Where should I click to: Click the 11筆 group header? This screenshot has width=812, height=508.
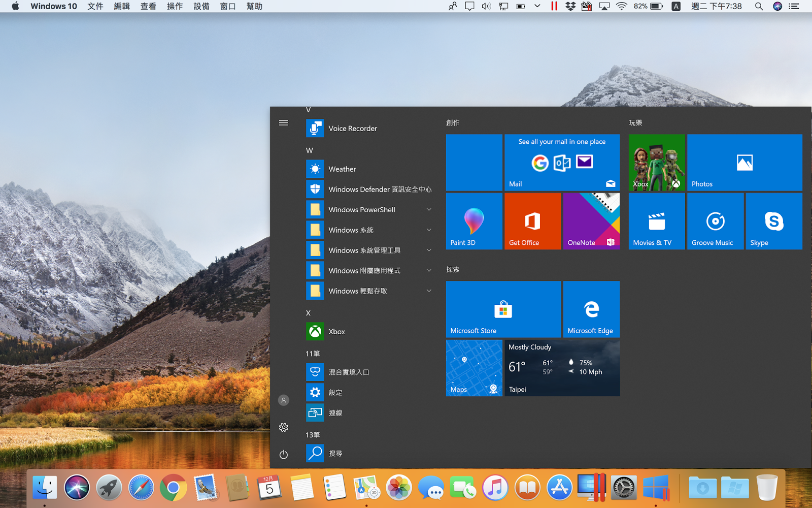click(x=313, y=354)
